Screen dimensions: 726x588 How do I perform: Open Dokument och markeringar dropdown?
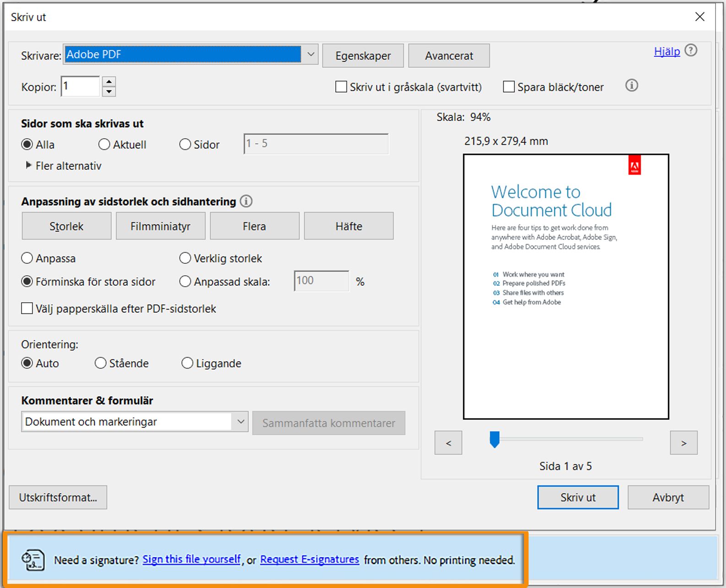135,422
